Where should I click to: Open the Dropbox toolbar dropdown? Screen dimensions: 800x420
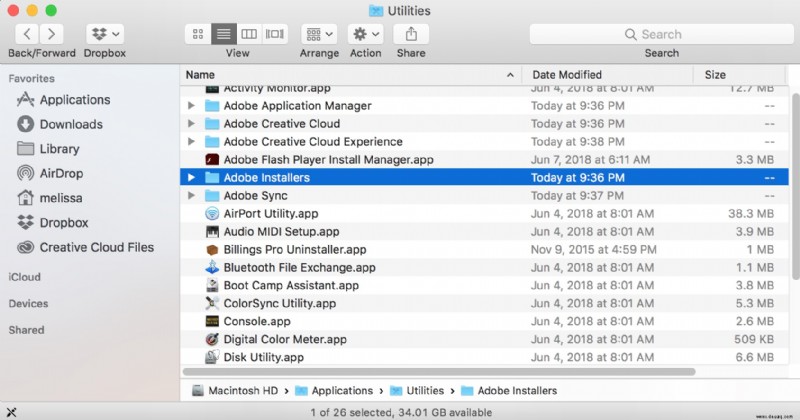pyautogui.click(x=105, y=34)
